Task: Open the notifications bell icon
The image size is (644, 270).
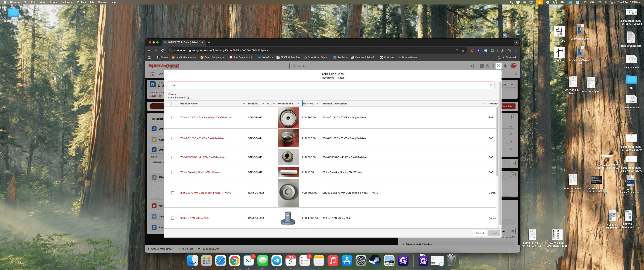Action: point(505,66)
